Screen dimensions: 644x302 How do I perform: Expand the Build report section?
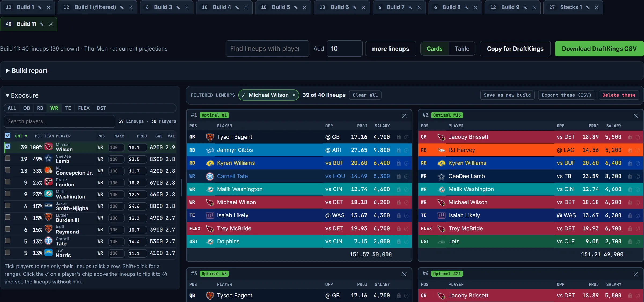27,71
